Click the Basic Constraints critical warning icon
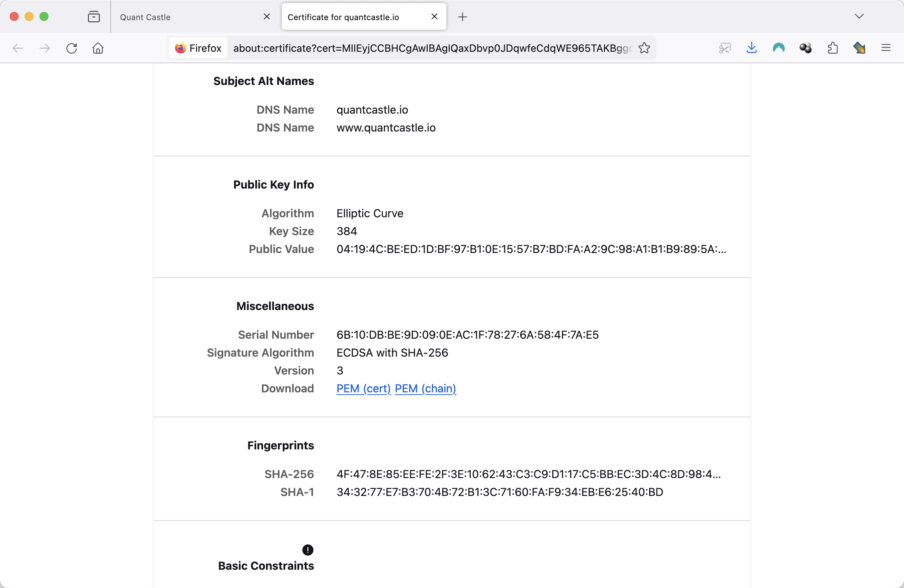904x588 pixels. 308,550
